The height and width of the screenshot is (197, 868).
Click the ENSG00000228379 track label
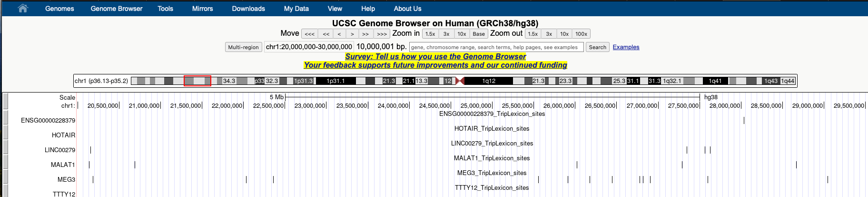tap(48, 120)
